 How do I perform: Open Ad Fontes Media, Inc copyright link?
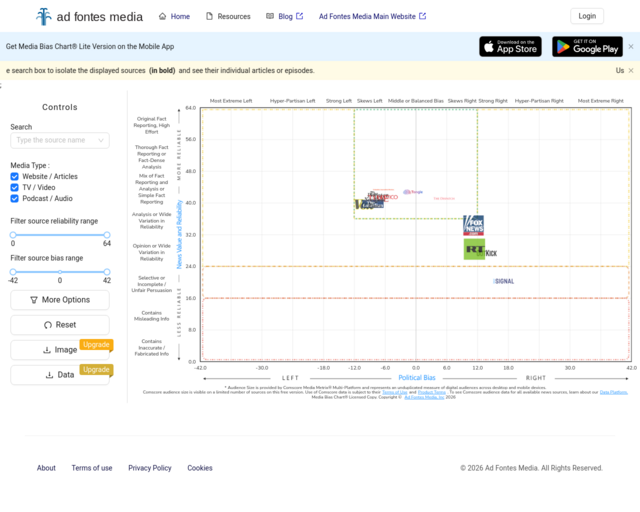424,397
